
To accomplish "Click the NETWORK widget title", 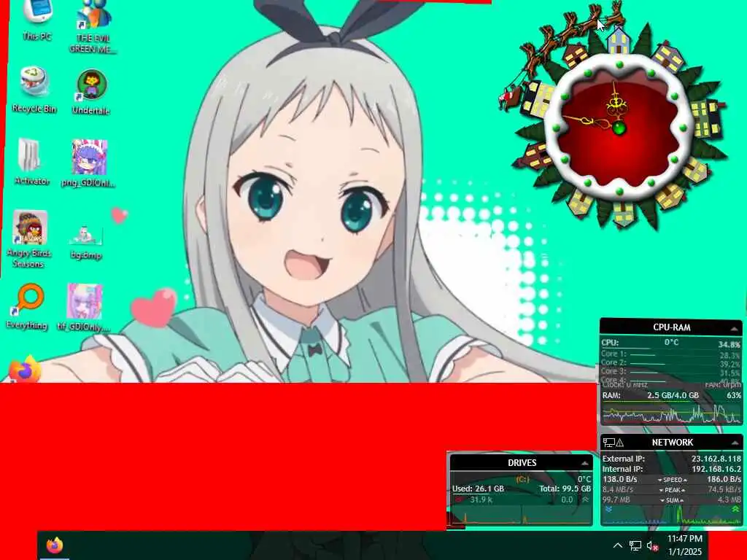I will point(673,443).
